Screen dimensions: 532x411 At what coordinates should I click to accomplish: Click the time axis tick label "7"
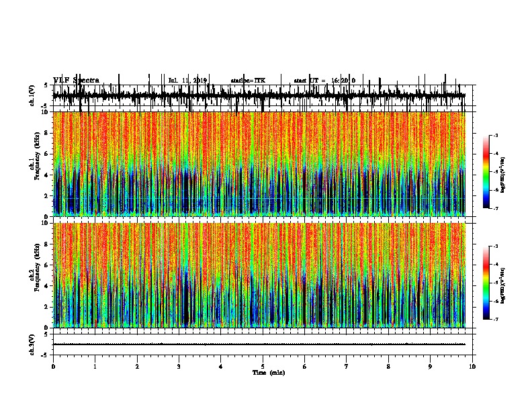(x=347, y=366)
